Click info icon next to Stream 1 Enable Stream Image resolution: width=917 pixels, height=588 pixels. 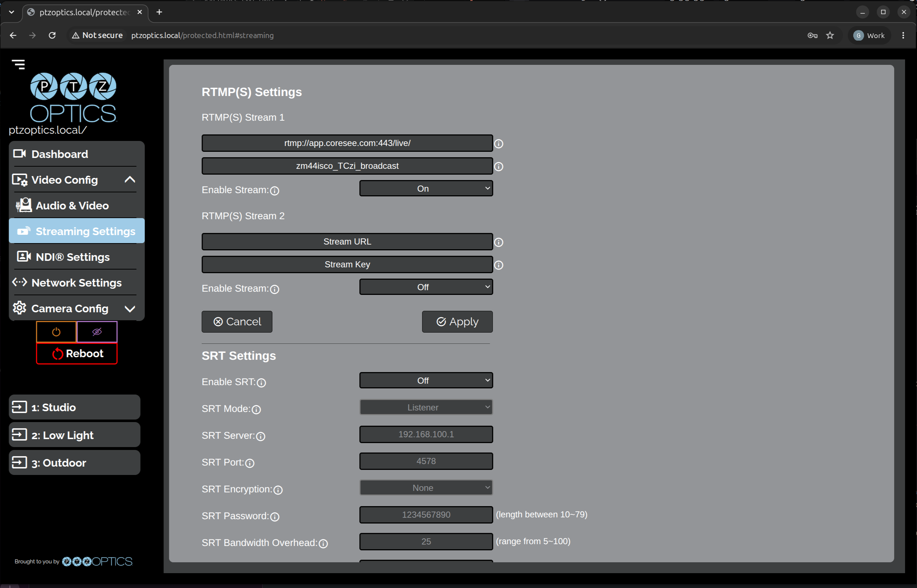coord(274,191)
